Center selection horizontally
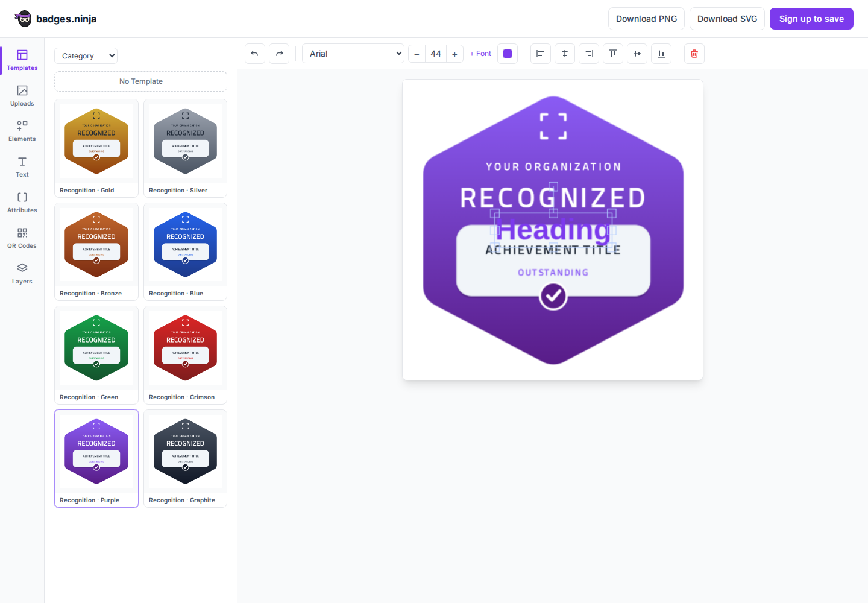 point(565,54)
